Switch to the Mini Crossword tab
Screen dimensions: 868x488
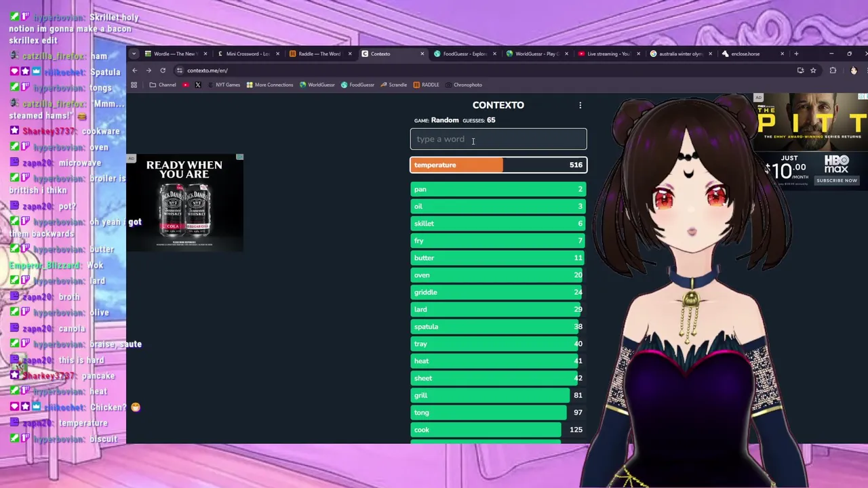[x=248, y=54]
